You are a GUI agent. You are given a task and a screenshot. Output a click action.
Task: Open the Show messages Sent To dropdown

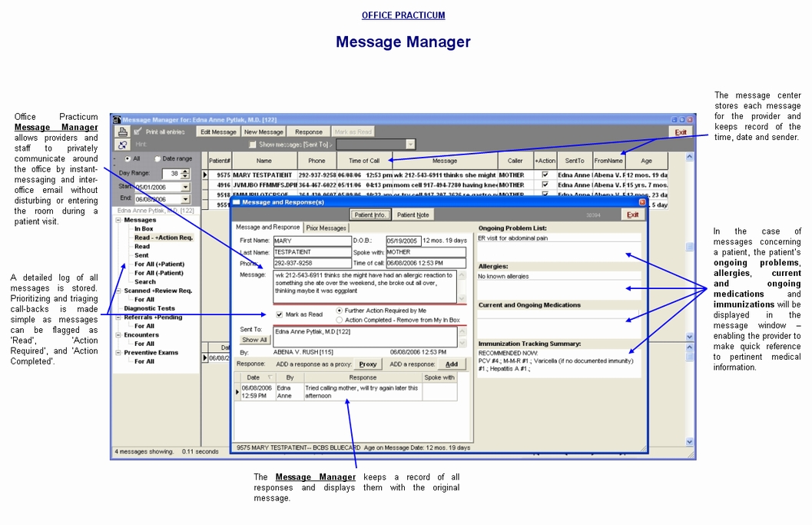[410, 145]
